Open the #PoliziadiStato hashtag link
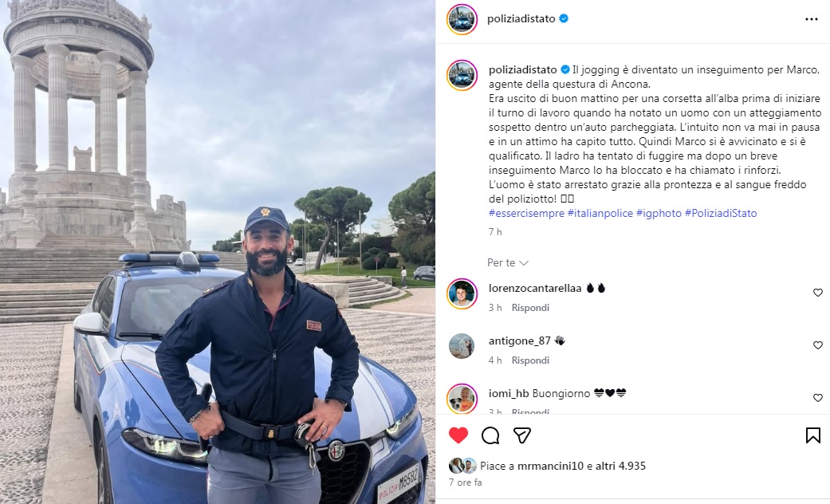This screenshot has width=830, height=504. click(721, 213)
